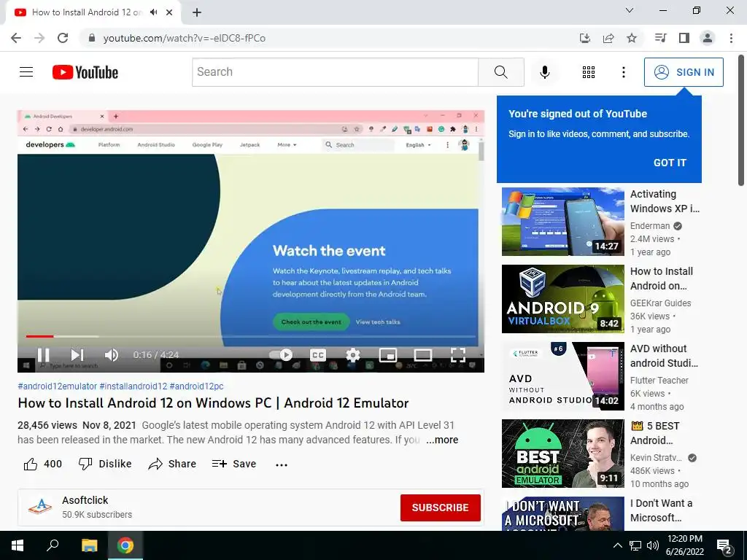Open AVD without Android Studio thumbnail
747x560 pixels.
(x=562, y=376)
